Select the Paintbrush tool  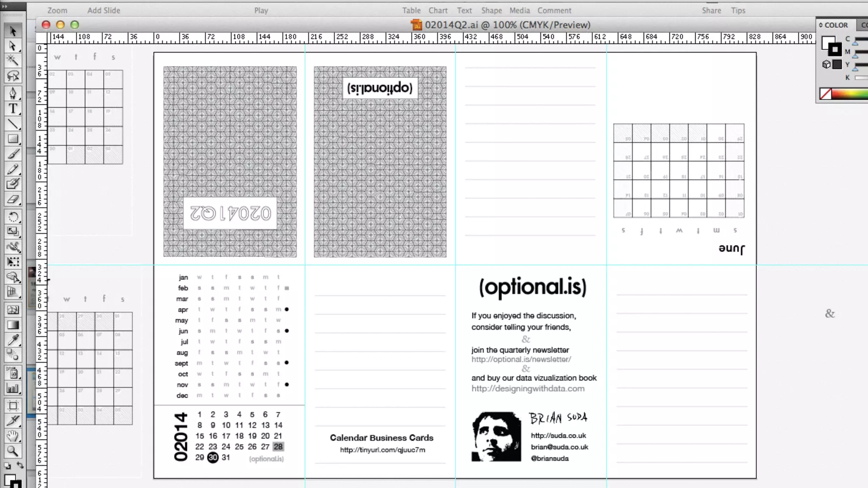13,154
